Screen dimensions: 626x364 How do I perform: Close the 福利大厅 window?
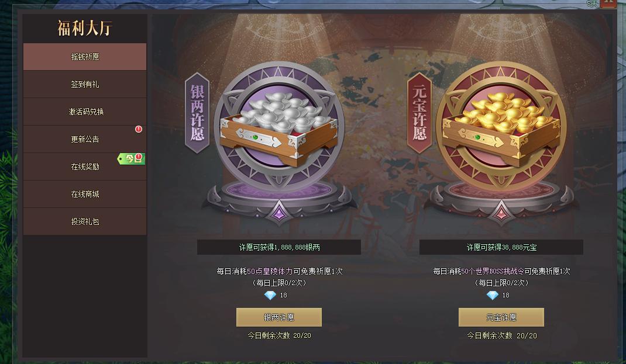click(x=608, y=3)
